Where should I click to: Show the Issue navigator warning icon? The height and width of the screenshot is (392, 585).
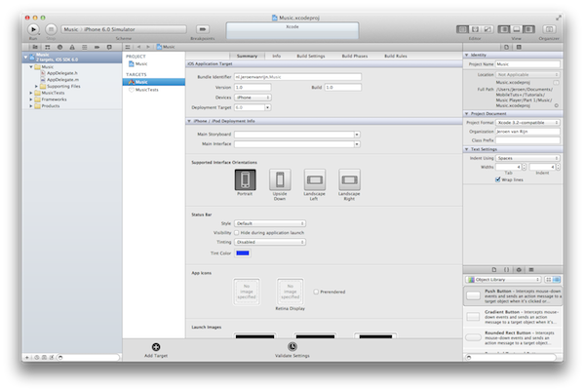point(72,47)
